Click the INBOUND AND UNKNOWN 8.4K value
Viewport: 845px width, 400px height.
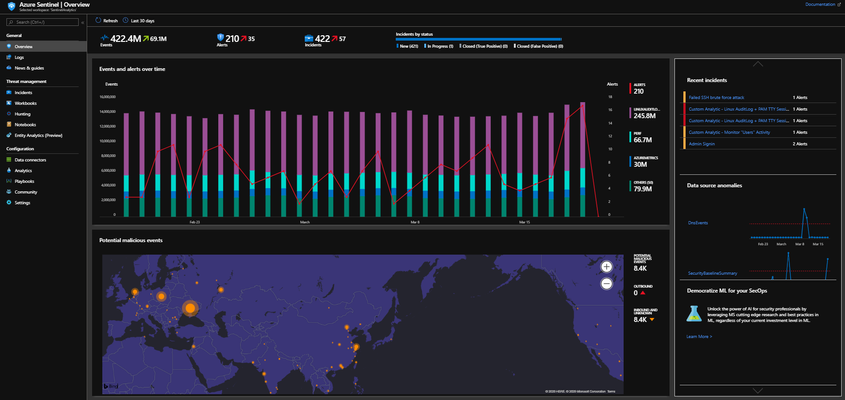click(x=640, y=320)
